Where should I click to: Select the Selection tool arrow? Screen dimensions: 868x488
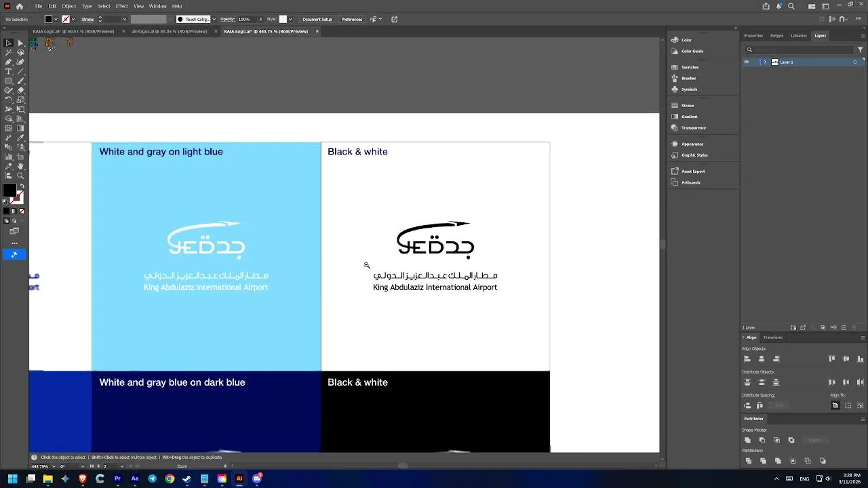pos(8,43)
